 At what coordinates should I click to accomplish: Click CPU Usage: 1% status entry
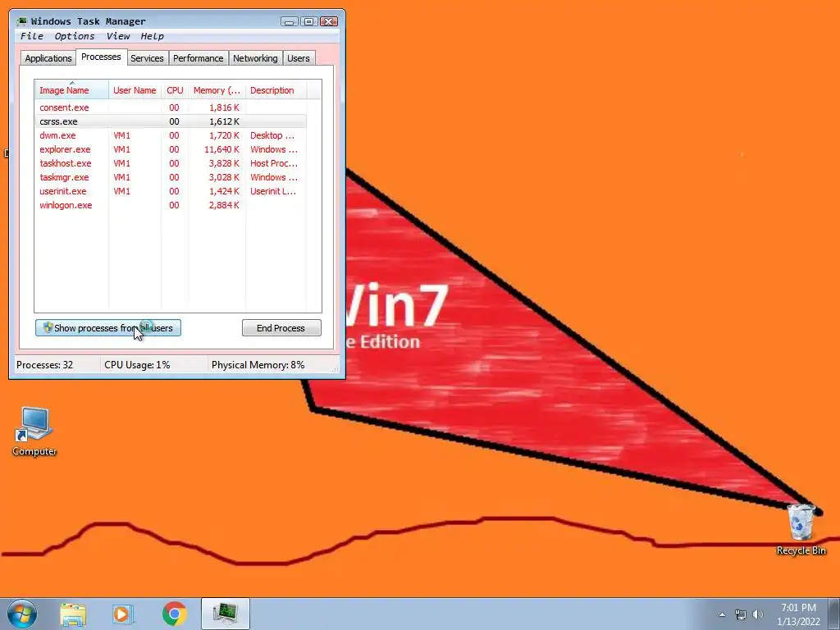137,365
